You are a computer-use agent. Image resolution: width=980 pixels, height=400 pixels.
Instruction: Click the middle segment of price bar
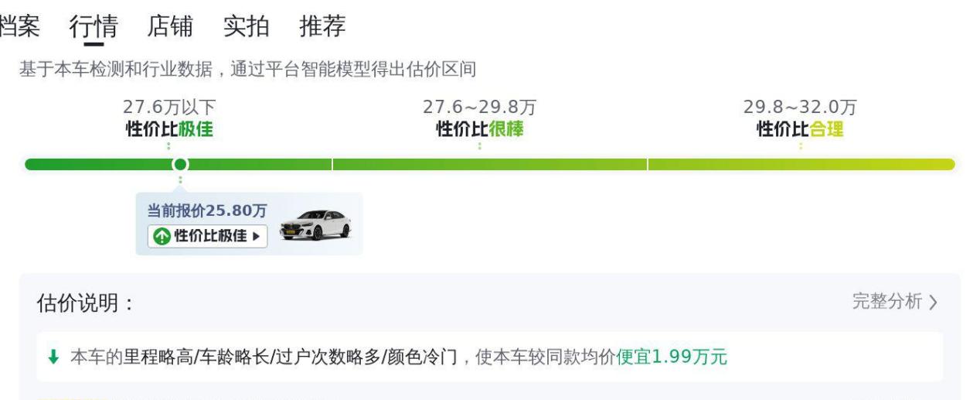click(490, 164)
